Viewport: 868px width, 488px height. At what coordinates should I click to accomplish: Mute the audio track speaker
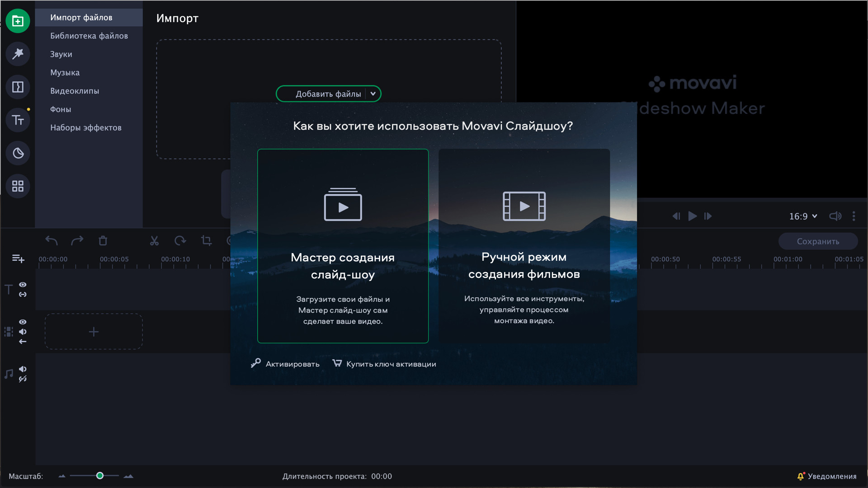(23, 369)
